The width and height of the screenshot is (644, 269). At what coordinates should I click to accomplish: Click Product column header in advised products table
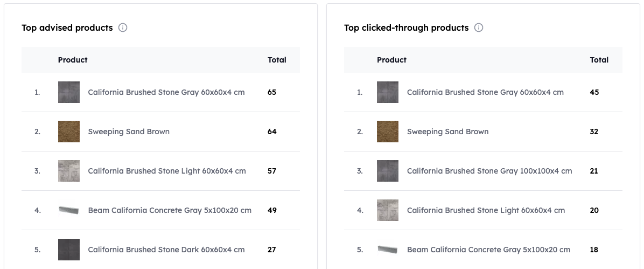(73, 60)
